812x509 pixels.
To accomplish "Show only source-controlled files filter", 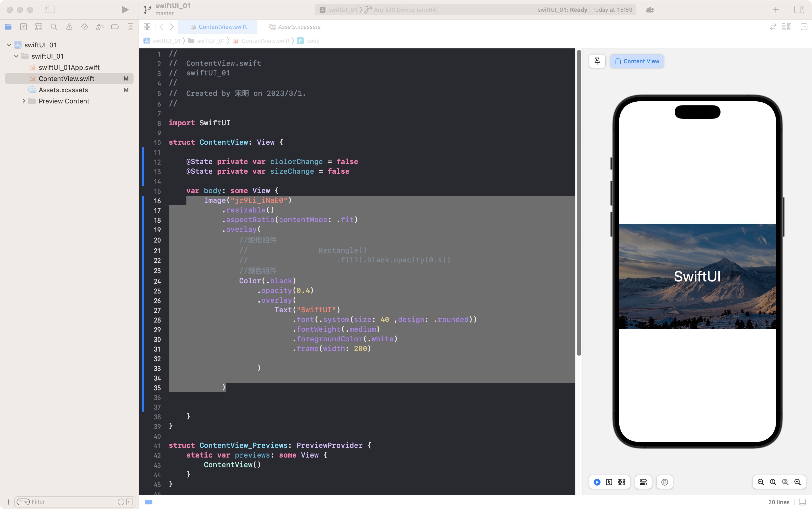I will pos(130,502).
